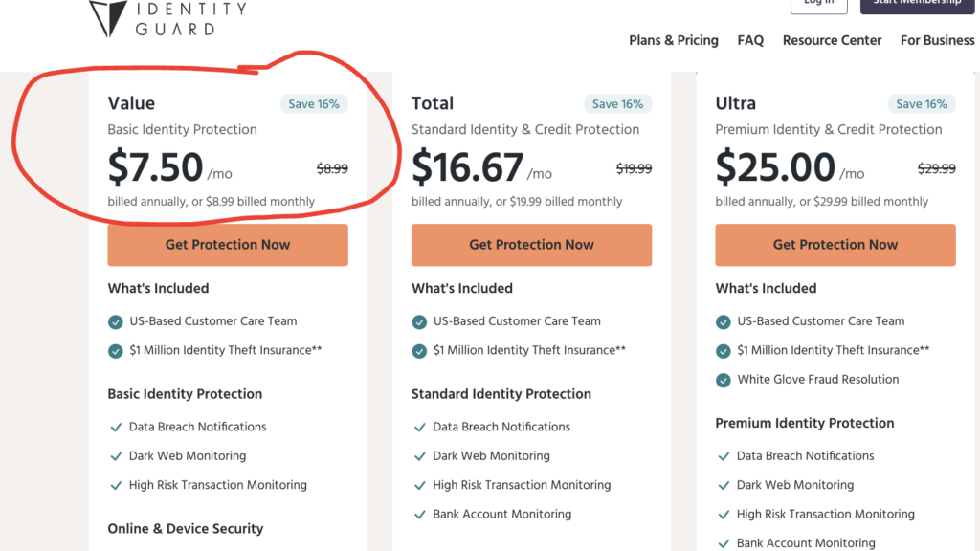
Task: Click the check icon for Dark Web Monitoring
Action: pyautogui.click(x=115, y=456)
